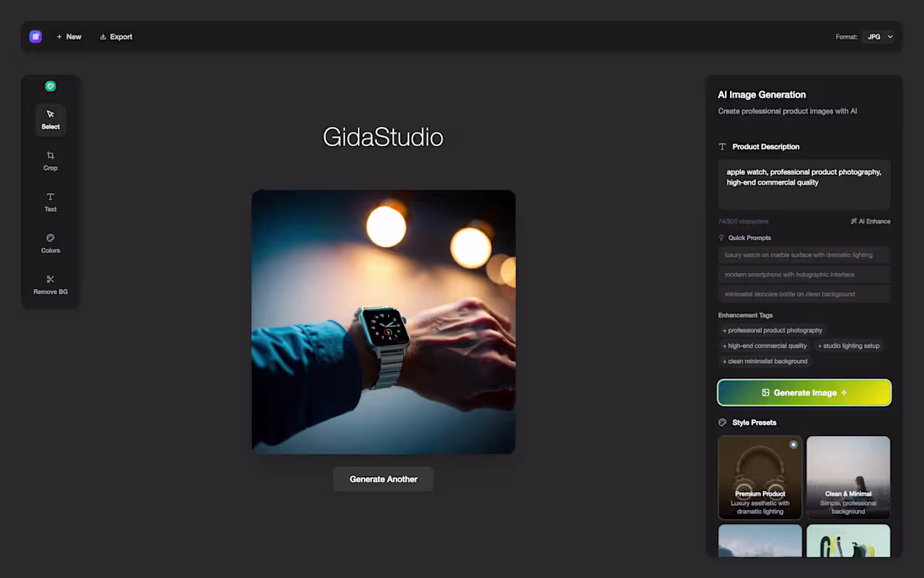Pick the Text tool
Image resolution: width=924 pixels, height=578 pixels.
tap(50, 202)
